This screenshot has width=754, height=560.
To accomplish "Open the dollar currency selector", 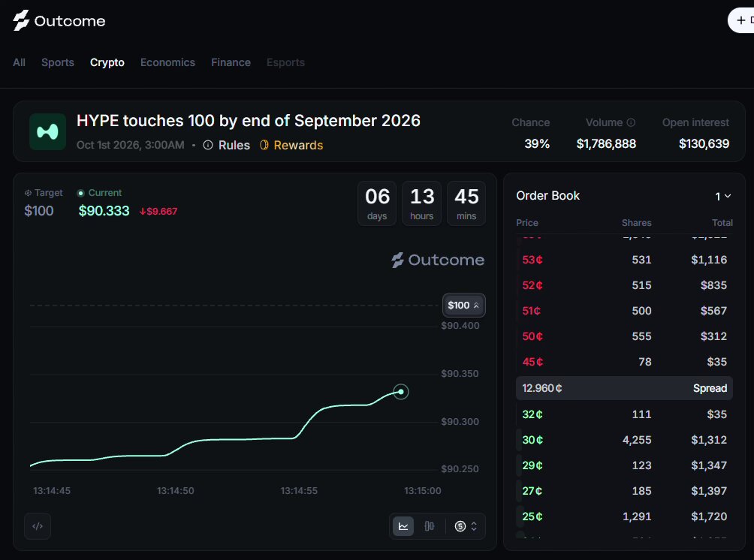I will (466, 526).
